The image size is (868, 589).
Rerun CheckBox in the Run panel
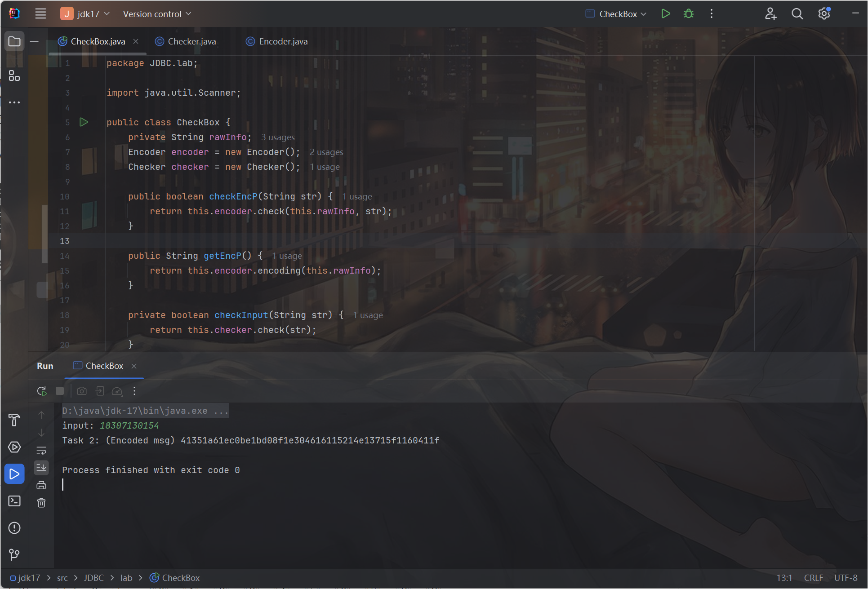42,391
